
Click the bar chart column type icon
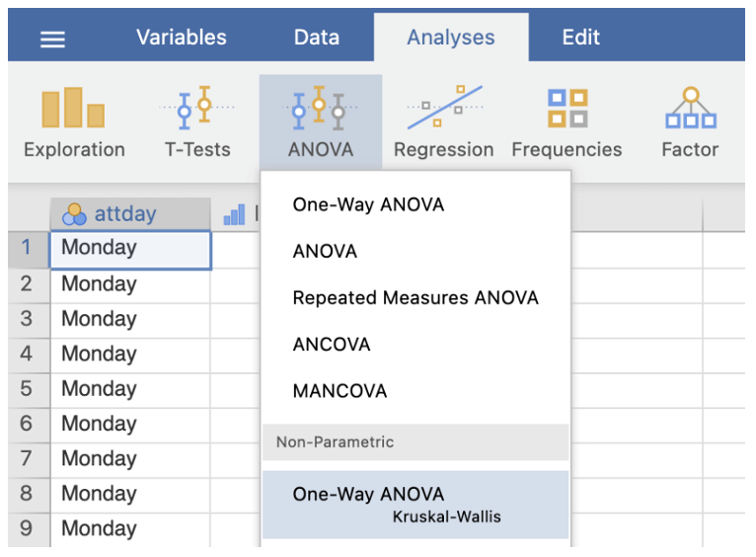click(x=234, y=215)
